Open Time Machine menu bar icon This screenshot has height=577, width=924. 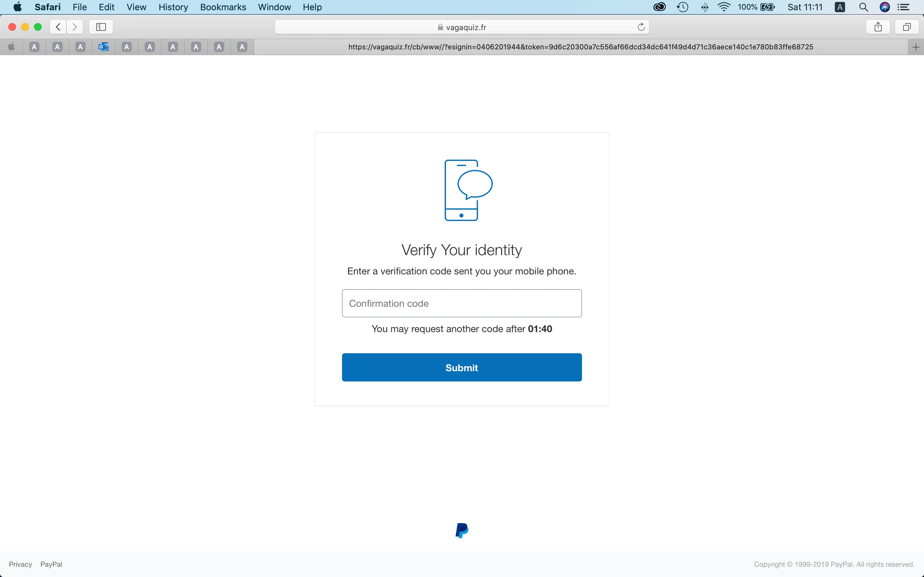click(x=682, y=7)
